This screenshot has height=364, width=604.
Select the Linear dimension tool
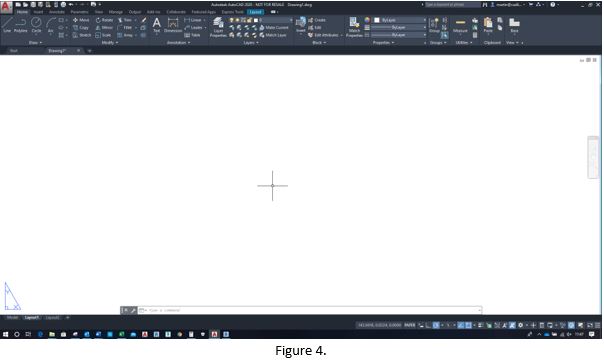[x=193, y=20]
